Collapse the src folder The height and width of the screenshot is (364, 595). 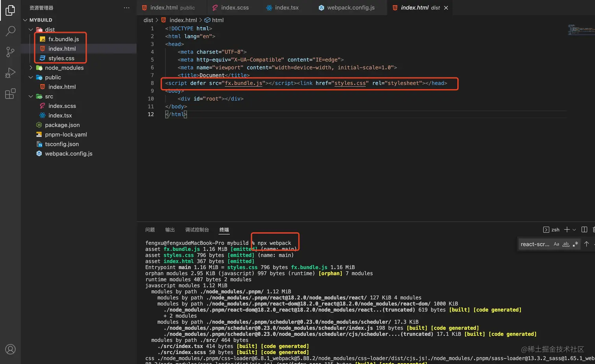coord(31,96)
